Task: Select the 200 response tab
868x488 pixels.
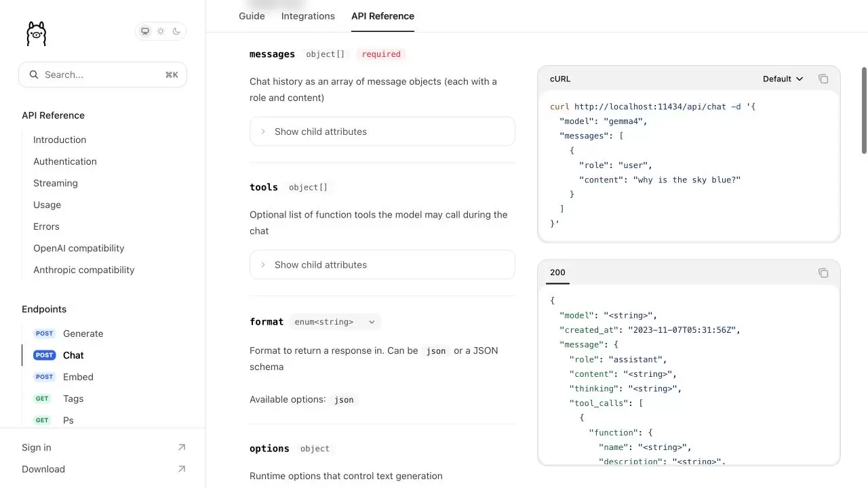Action: point(557,272)
